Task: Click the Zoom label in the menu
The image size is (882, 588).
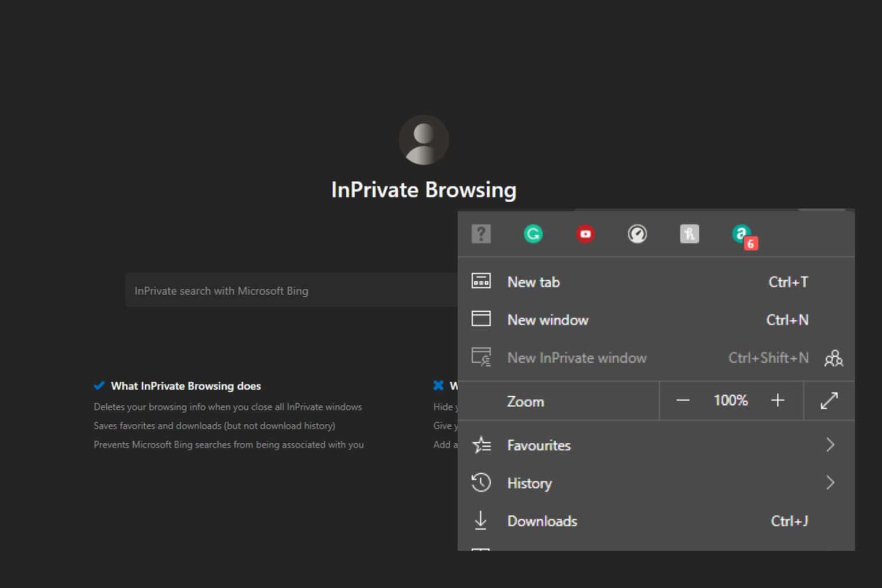Action: 525,401
